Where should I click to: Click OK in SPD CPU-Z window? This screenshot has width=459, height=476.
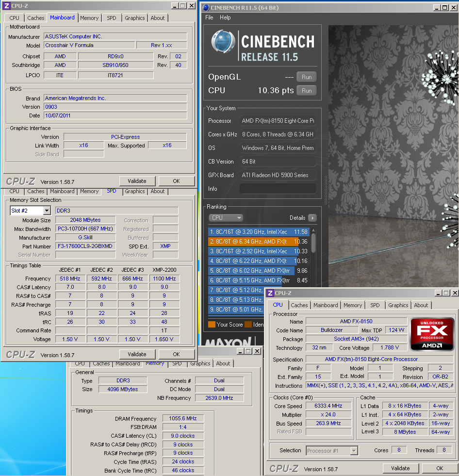point(176,354)
